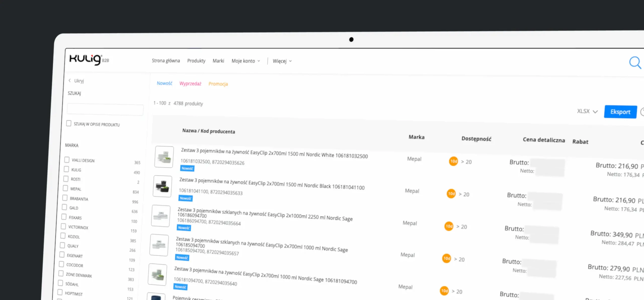Expand the Więcej menu
644x300 pixels.
pos(282,61)
